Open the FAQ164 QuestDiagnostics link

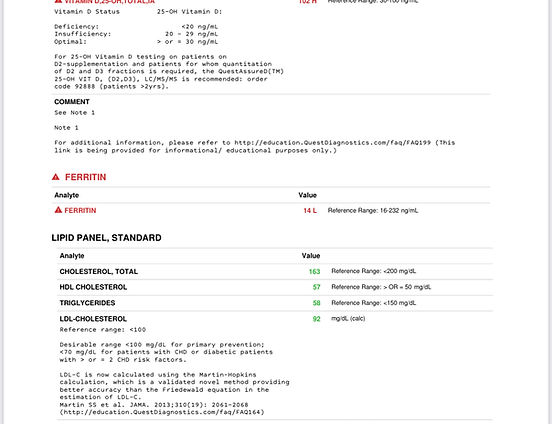162,412
